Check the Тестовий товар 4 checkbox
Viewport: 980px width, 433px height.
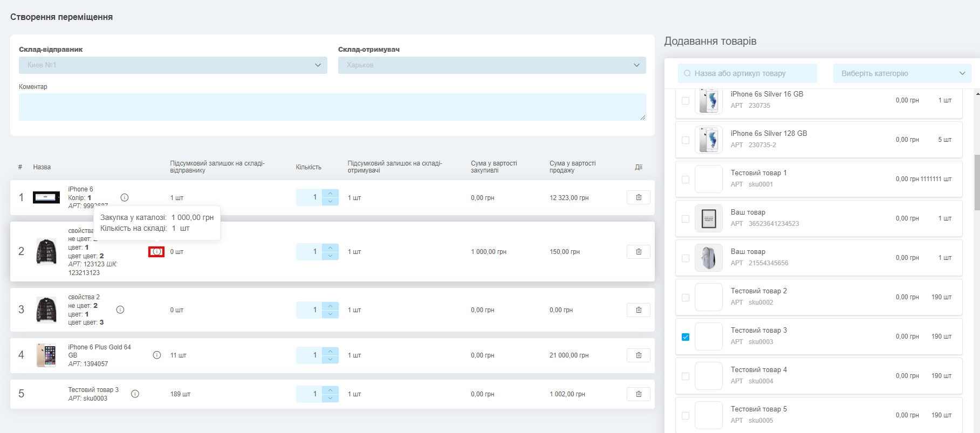pyautogui.click(x=686, y=376)
